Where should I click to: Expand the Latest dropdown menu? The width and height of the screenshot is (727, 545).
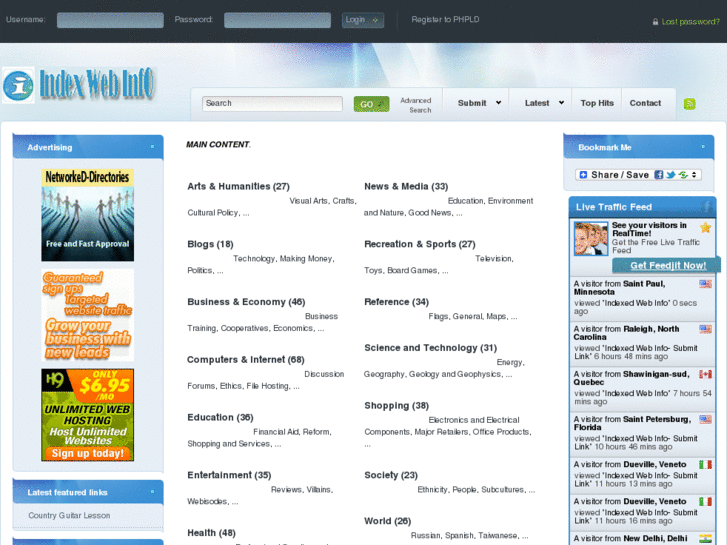(561, 103)
